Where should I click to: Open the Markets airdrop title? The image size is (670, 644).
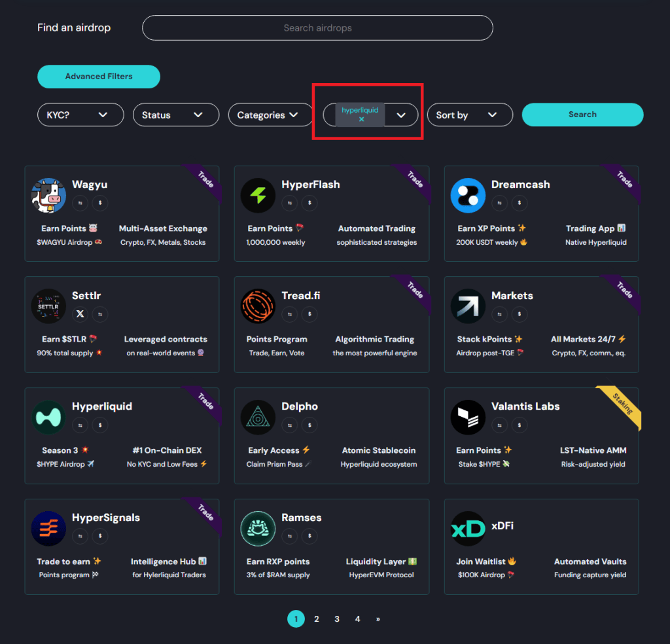pos(512,296)
